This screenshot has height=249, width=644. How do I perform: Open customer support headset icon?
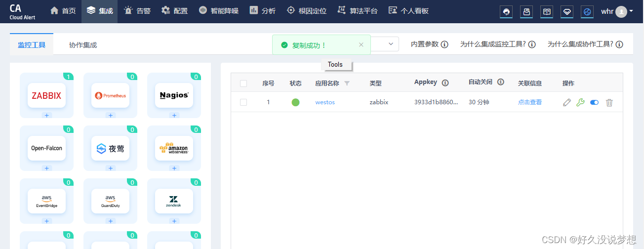point(506,11)
